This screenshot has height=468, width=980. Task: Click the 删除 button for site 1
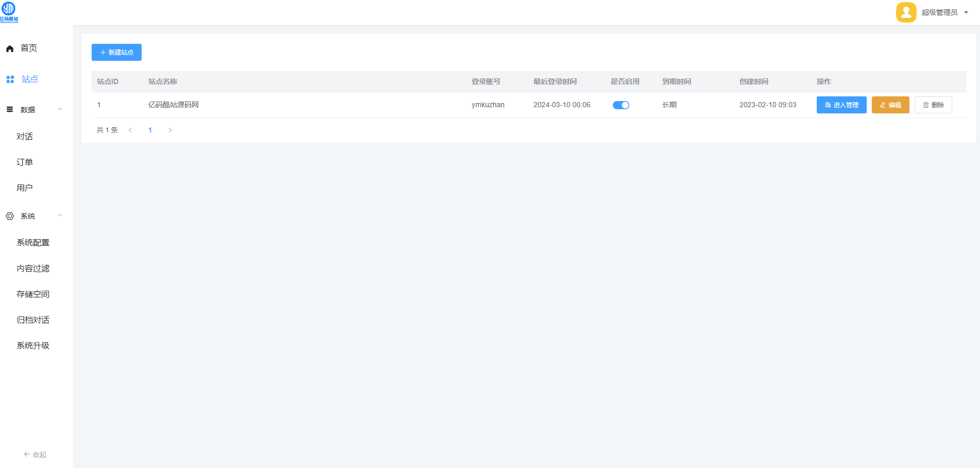[x=933, y=105]
